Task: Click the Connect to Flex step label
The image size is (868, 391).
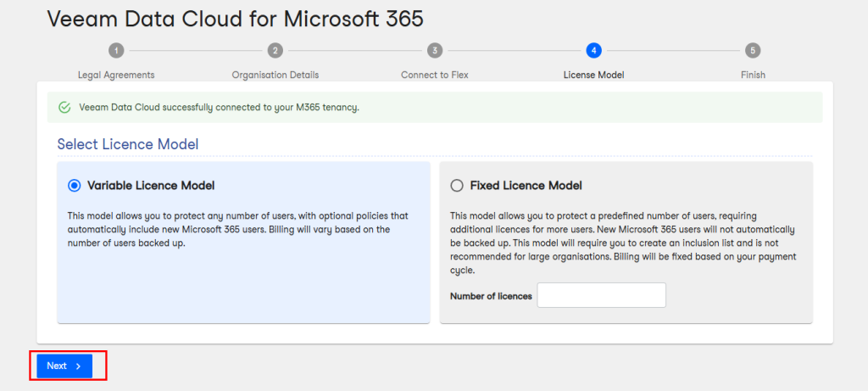Action: [x=435, y=75]
